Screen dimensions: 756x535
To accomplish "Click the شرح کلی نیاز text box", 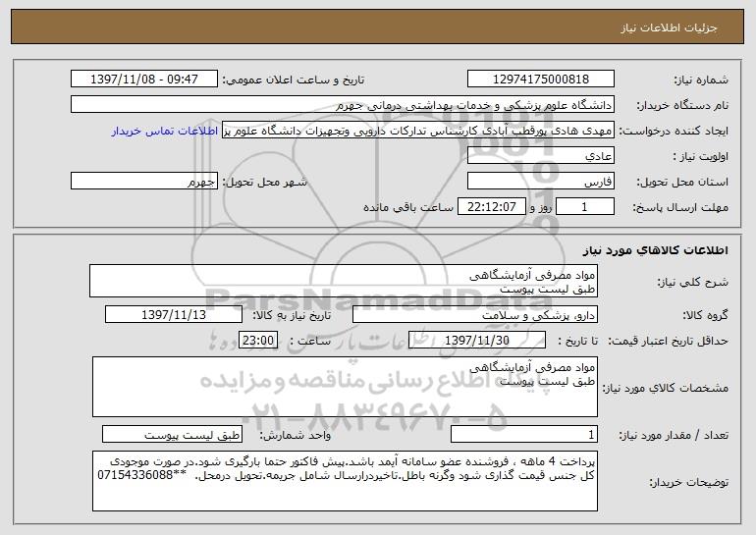I will [x=344, y=281].
